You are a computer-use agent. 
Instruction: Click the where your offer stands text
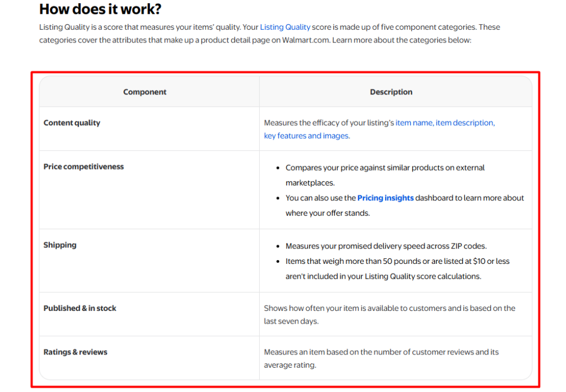pyautogui.click(x=328, y=213)
